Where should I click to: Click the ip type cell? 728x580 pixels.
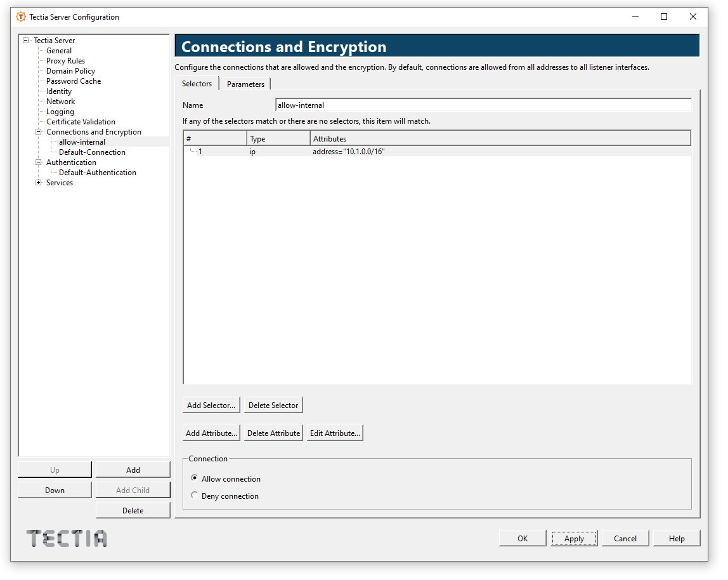[x=252, y=152]
